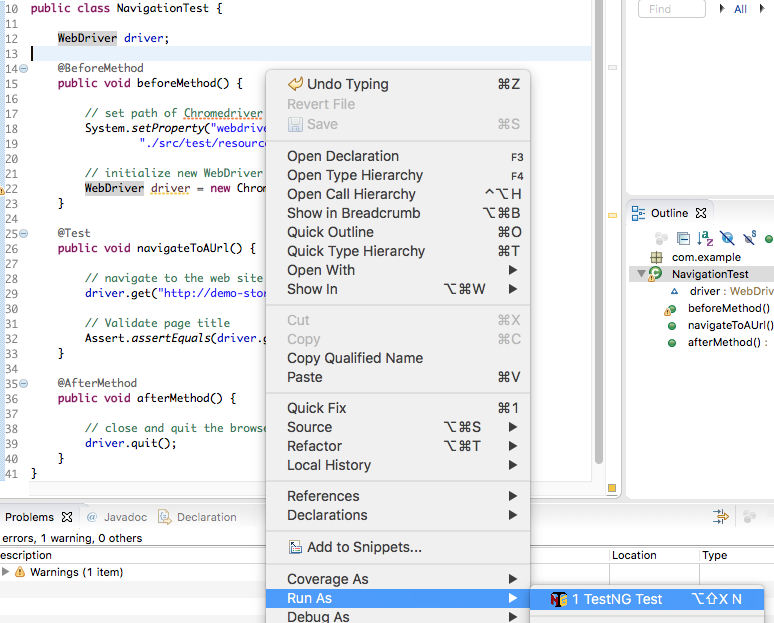Collapse the NavigationTest class in Outline
Image resolution: width=774 pixels, height=623 pixels.
tap(642, 274)
